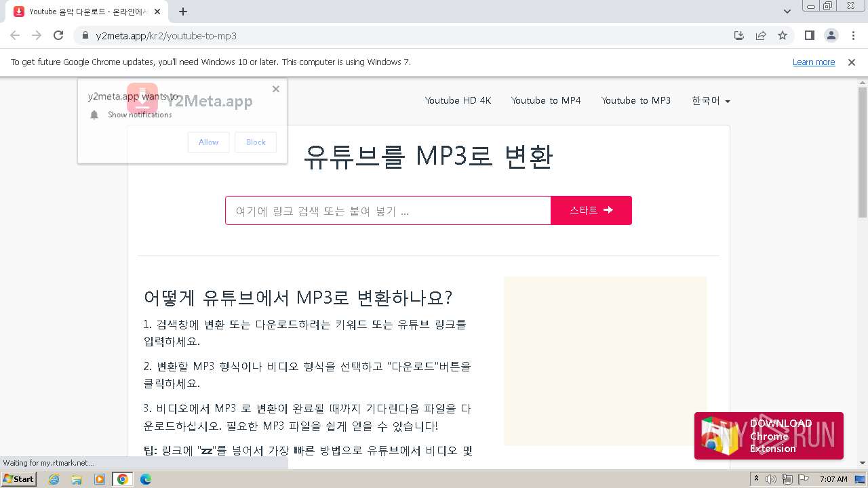Close the Youtube 음악 다운로드 tab
The width and height of the screenshot is (868, 488).
[158, 12]
